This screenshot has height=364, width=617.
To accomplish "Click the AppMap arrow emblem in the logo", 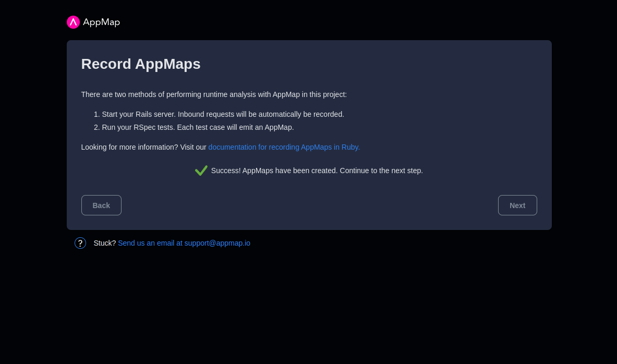I will [73, 22].
